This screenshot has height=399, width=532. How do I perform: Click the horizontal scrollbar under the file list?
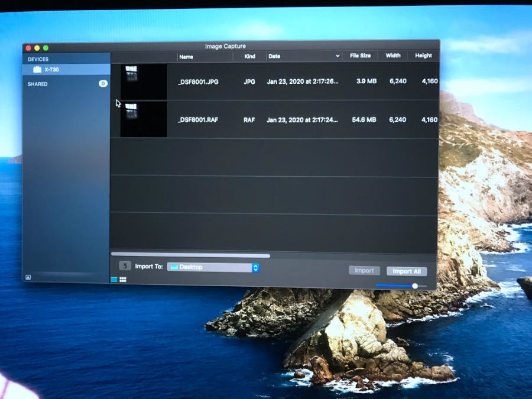pos(190,255)
